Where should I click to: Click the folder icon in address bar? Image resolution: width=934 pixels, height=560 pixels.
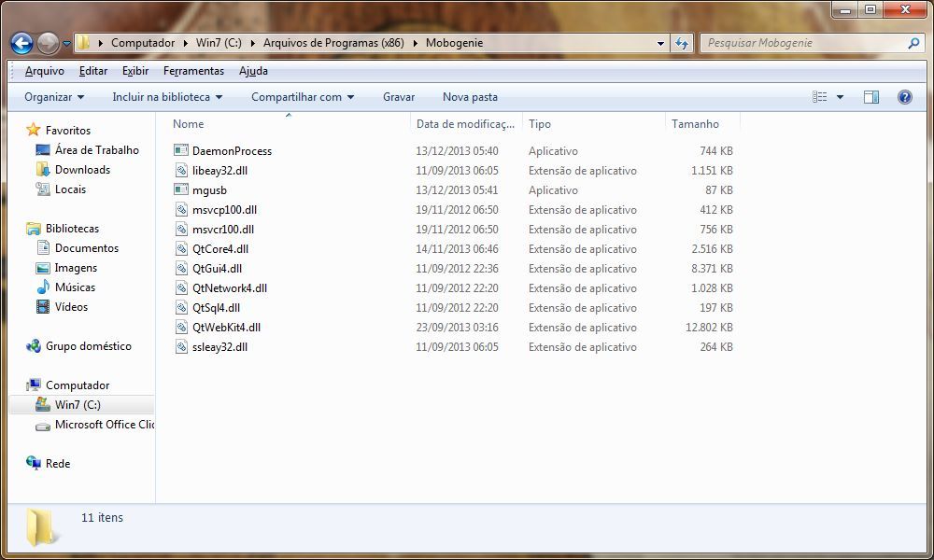tap(83, 43)
